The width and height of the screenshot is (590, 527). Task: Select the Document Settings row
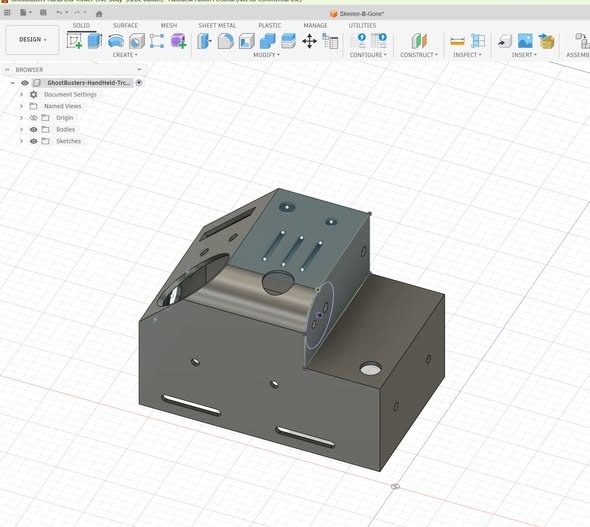[70, 94]
